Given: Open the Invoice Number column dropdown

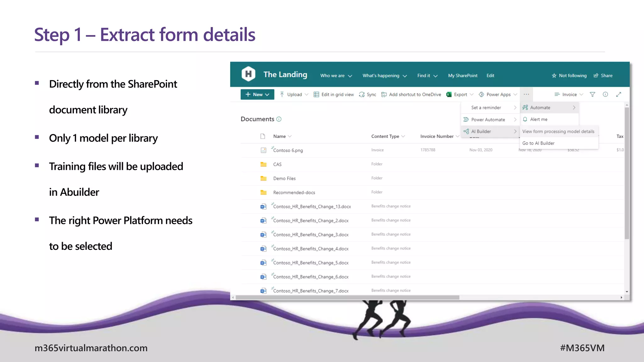Looking at the screenshot, I should (x=458, y=136).
